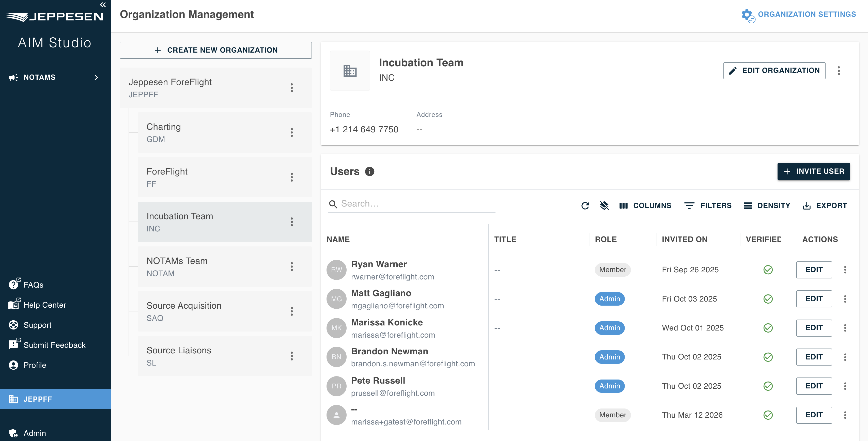Open options menu for Source Liaisons
Screen dimensions: 868x441
(292, 356)
